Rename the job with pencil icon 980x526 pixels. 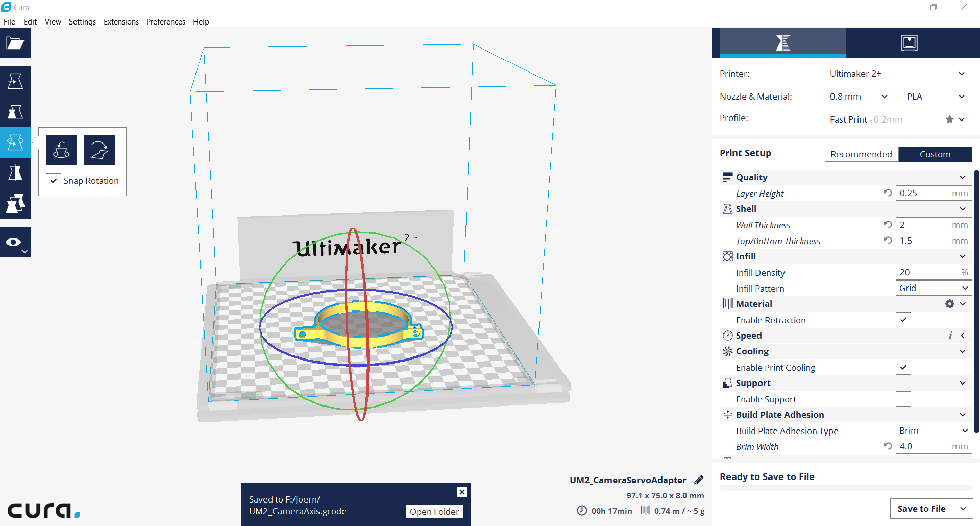click(699, 480)
